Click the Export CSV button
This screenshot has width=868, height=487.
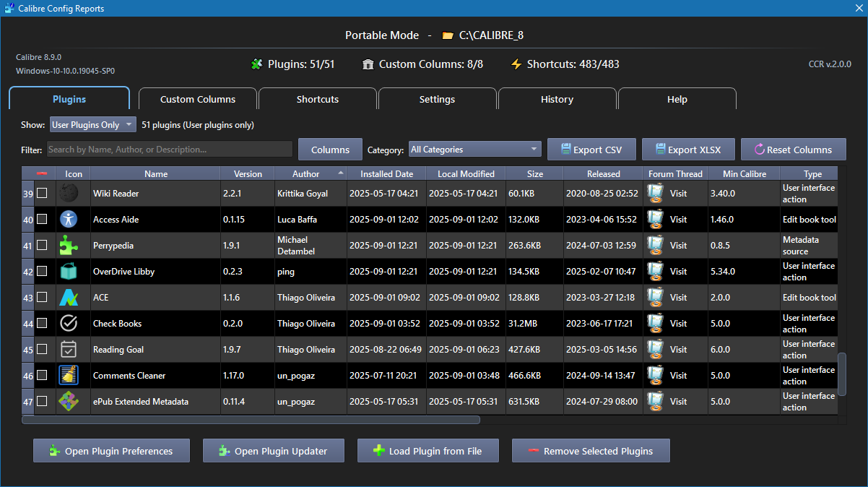591,150
